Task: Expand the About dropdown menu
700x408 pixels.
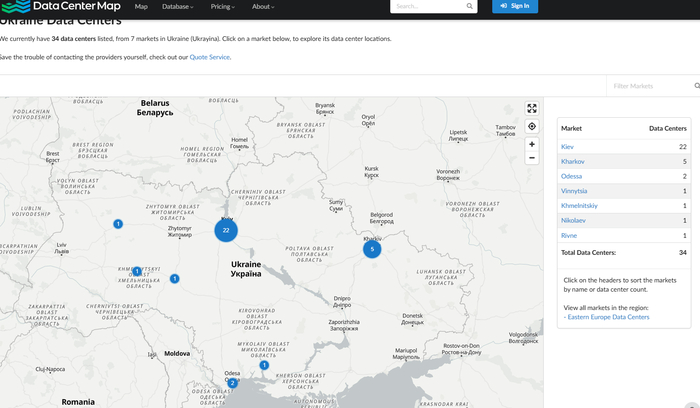Action: click(263, 6)
